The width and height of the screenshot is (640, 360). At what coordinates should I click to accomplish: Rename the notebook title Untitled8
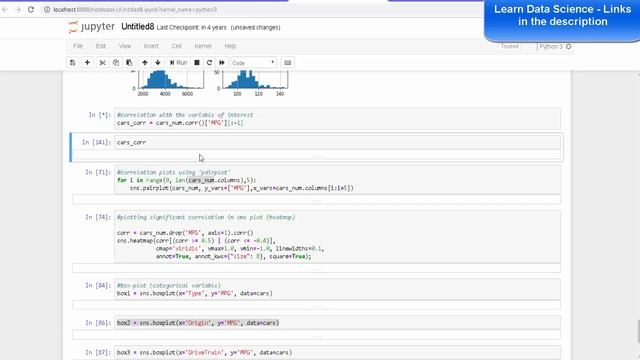(138, 27)
